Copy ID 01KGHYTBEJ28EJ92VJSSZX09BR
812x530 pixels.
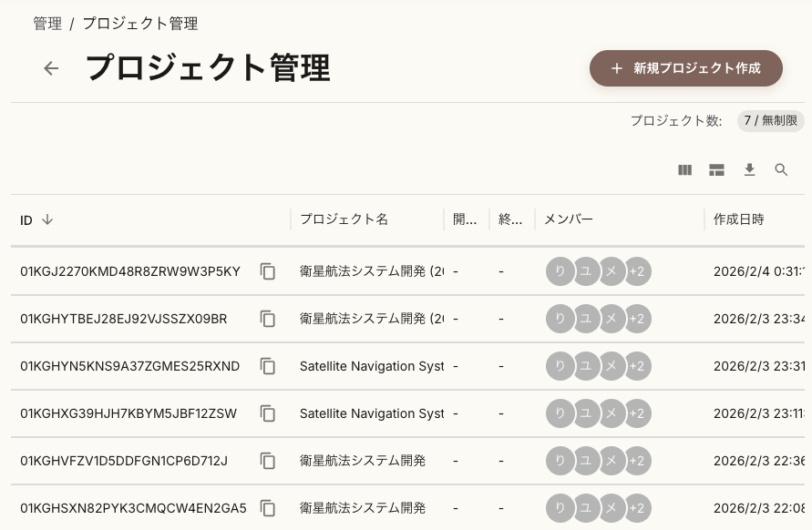tap(268, 319)
